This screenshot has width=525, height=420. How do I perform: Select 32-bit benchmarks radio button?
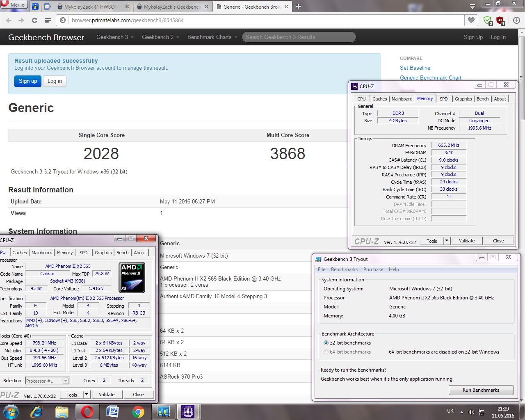pyautogui.click(x=326, y=343)
